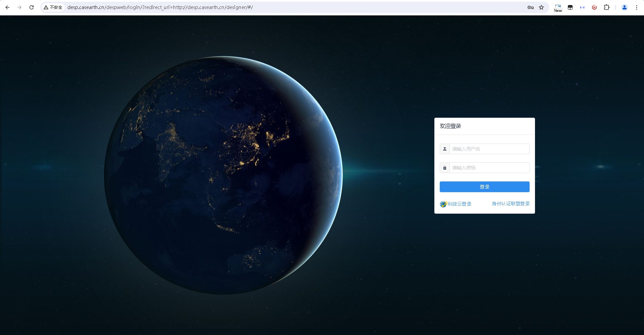
Task: Open the saved passwords key icon
Action: [531, 7]
